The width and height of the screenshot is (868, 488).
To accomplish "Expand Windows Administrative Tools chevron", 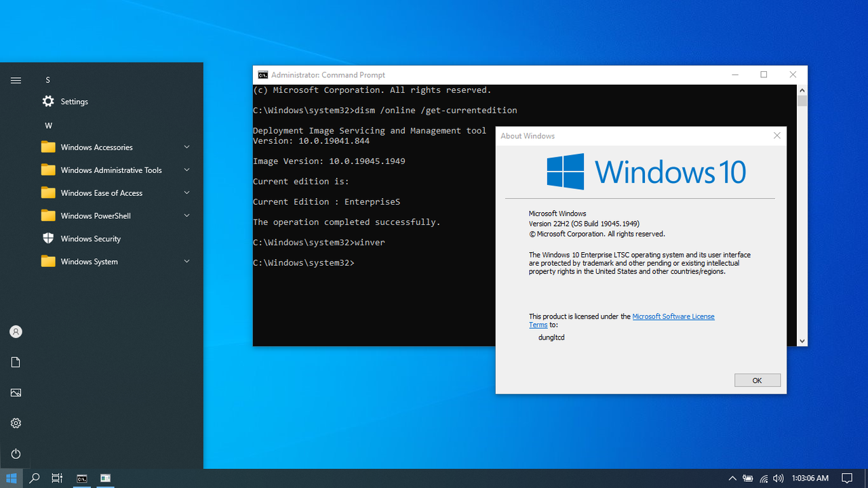I will coord(186,170).
